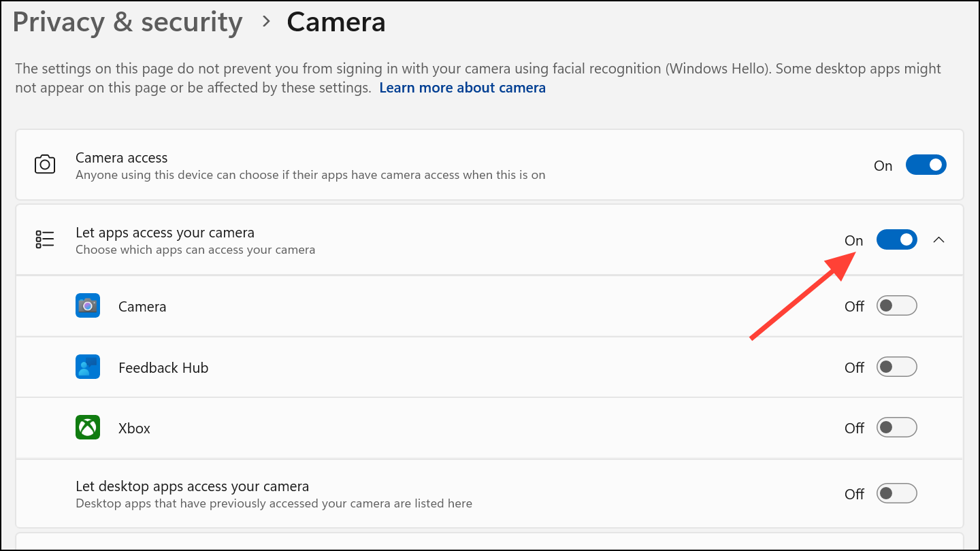Click the breadcrumb chevron separator arrow
Image resolution: width=980 pixels, height=551 pixels.
(267, 22)
